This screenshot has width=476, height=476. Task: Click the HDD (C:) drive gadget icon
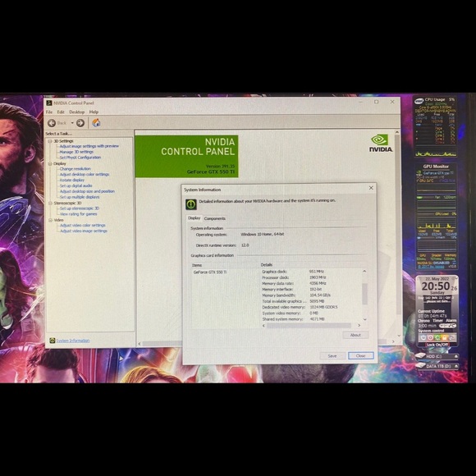click(420, 356)
